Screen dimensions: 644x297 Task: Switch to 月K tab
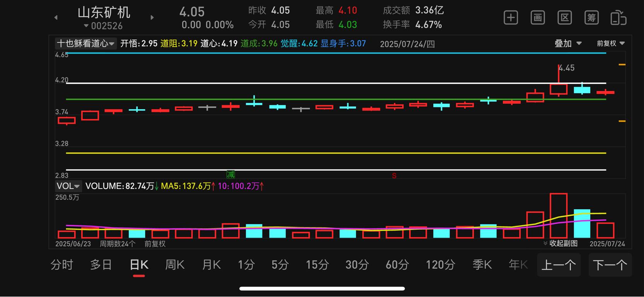point(211,265)
